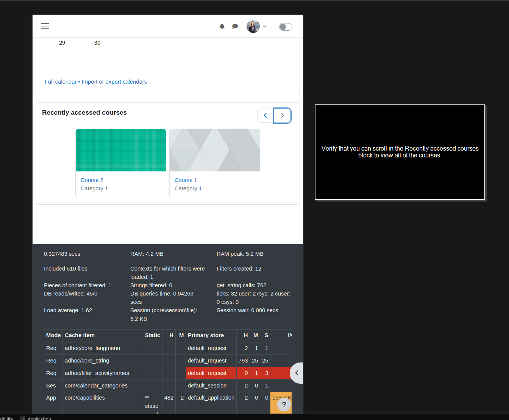509x420 pixels.
Task: Click Load average: 1.62 text
Action: click(68, 310)
